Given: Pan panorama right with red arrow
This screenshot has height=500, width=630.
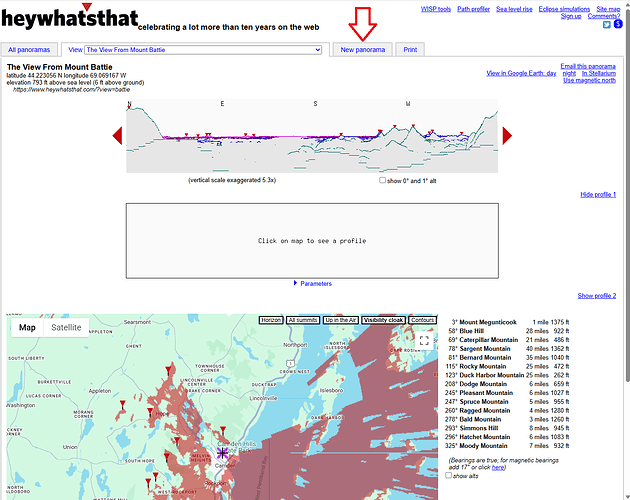Looking at the screenshot, I should (x=507, y=136).
